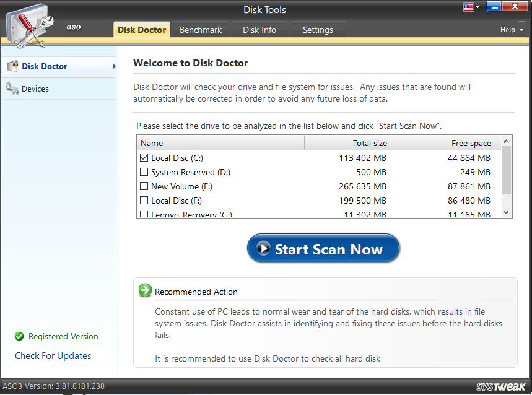Uncheck Local Disc (C:) drive
532x395 pixels.
[143, 157]
